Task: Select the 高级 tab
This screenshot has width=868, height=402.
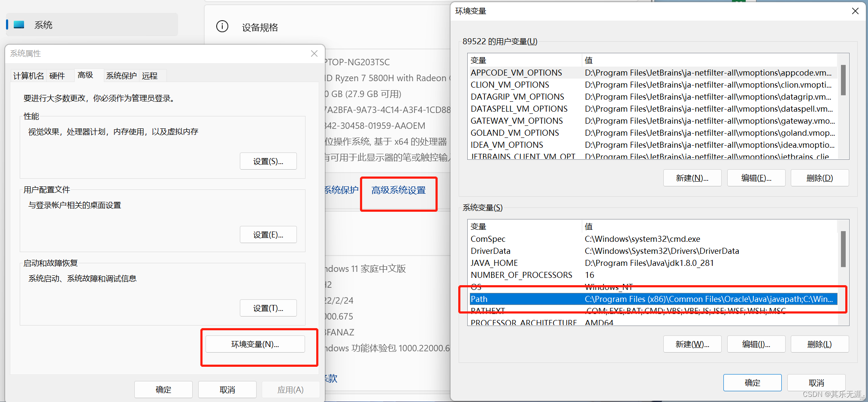Action: pos(85,75)
